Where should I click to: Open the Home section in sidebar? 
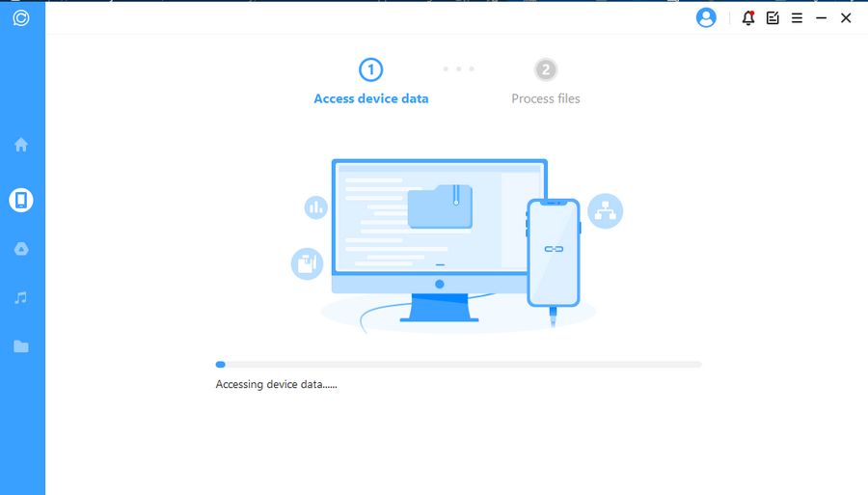(x=21, y=145)
